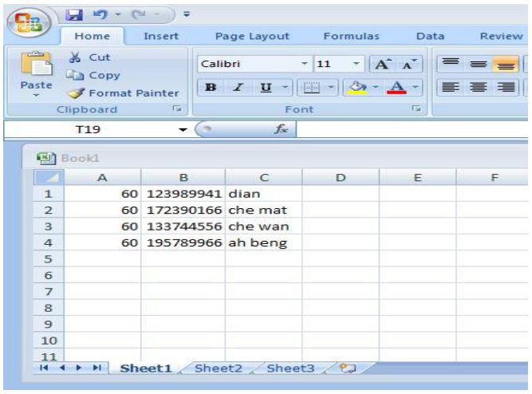Click previous sheet tab arrow

pos(61,368)
